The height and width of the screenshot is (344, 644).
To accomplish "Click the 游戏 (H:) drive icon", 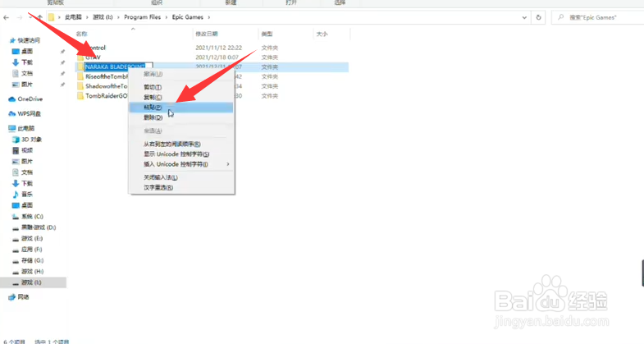I will [16, 272].
